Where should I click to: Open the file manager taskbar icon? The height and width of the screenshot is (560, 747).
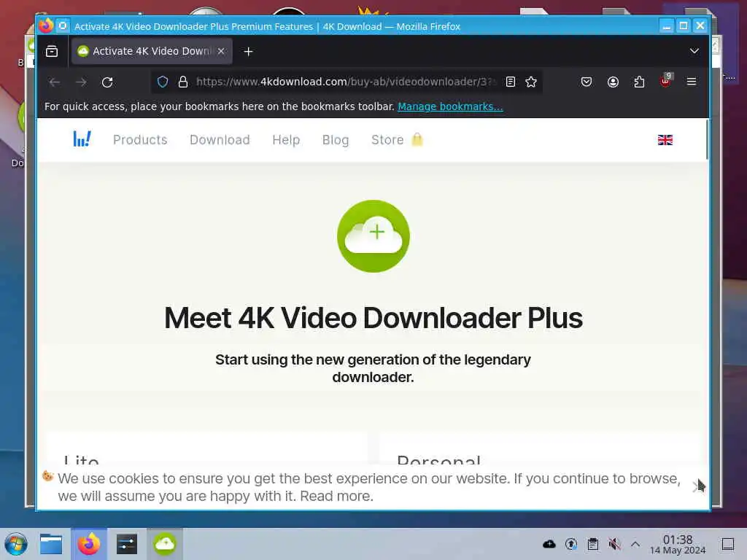pyautogui.click(x=51, y=544)
